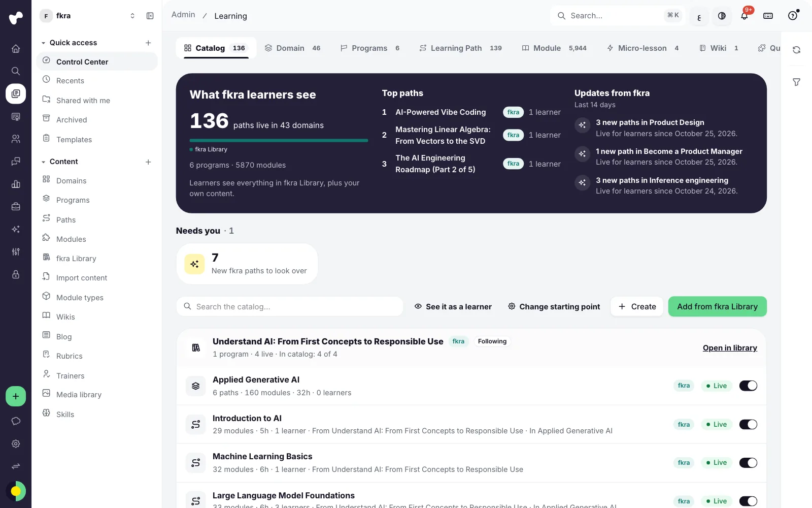This screenshot has height=508, width=812.
Task: Open notifications bell icon
Action: [745, 16]
